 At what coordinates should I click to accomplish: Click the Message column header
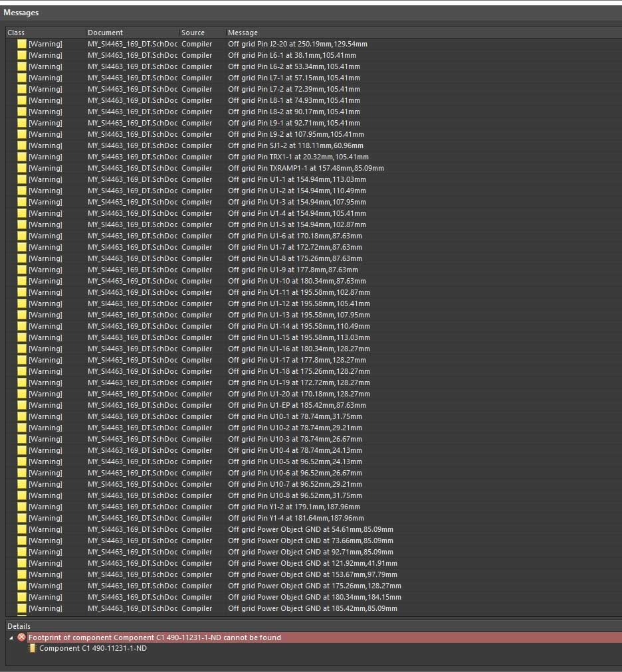pyautogui.click(x=399, y=33)
